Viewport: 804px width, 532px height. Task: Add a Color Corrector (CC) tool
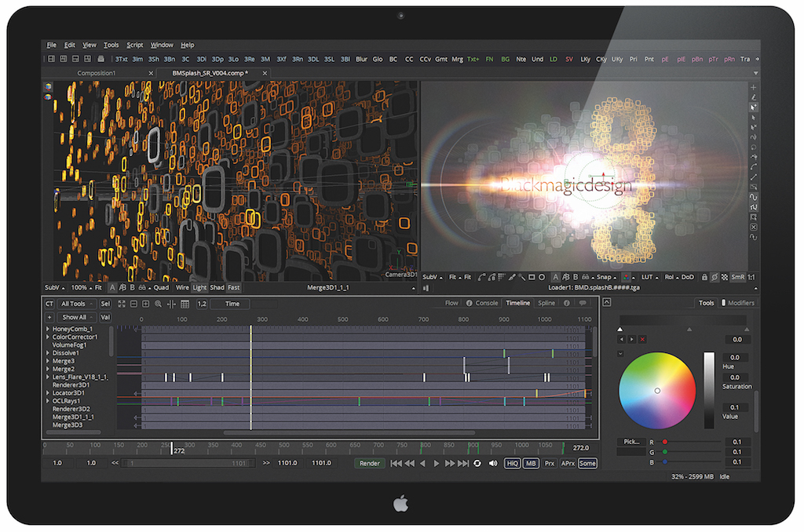[408, 59]
